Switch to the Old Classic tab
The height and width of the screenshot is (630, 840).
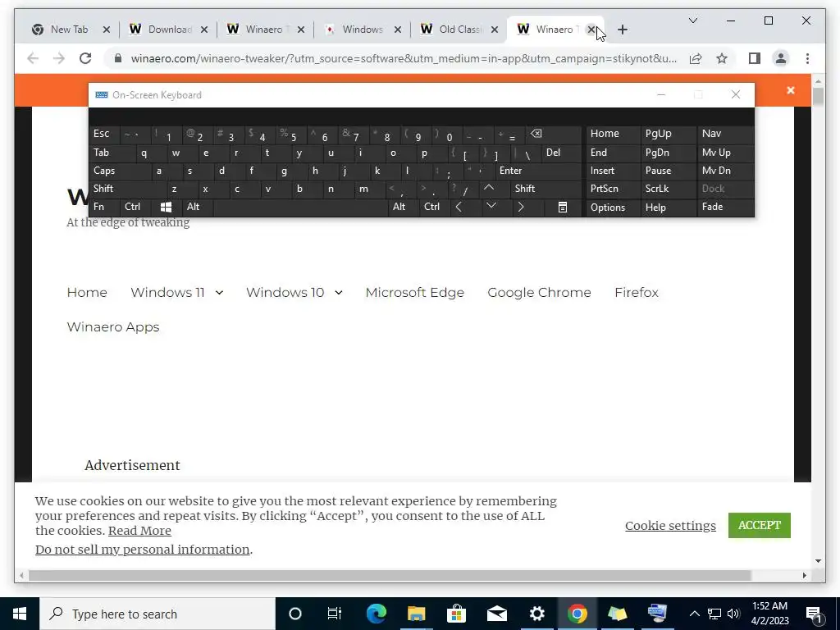pos(459,30)
